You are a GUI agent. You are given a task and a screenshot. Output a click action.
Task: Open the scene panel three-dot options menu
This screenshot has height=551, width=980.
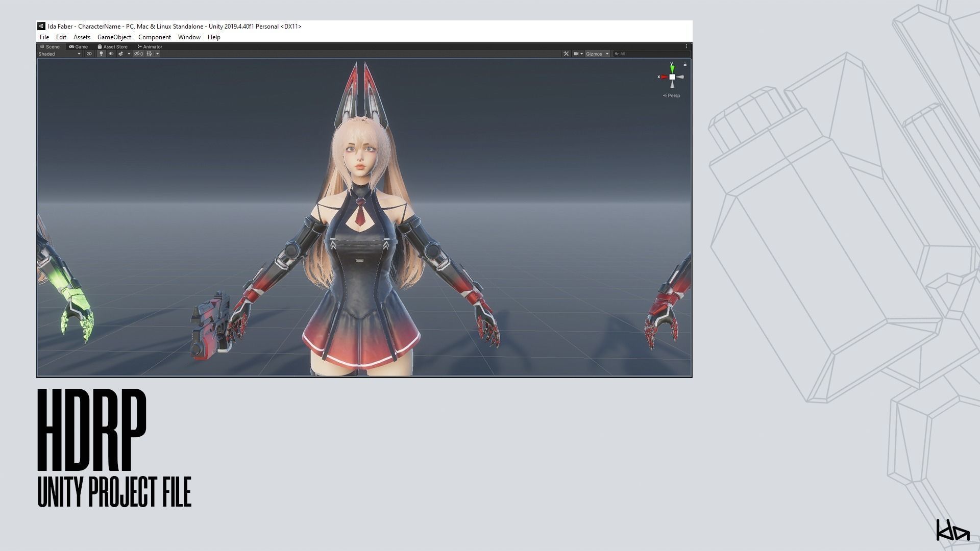point(687,46)
